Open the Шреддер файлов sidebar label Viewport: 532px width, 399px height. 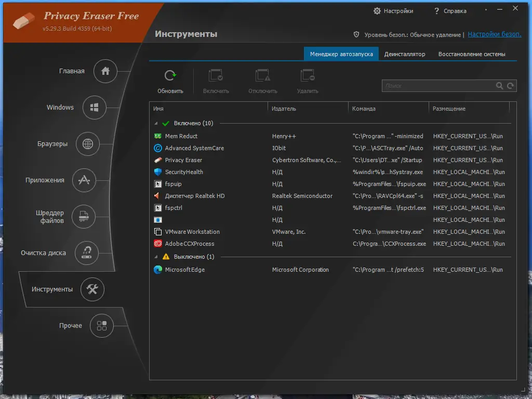pos(50,217)
